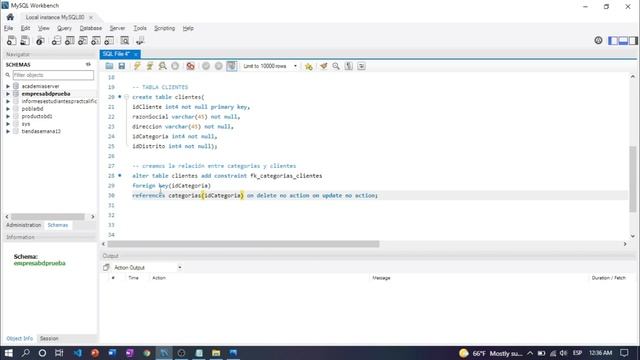Rollback the current transaction
Image resolution: width=640 pixels, height=360 pixels.
[219, 66]
